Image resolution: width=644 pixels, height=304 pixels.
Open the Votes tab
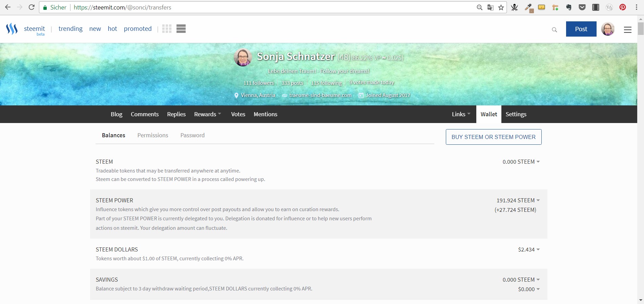238,114
